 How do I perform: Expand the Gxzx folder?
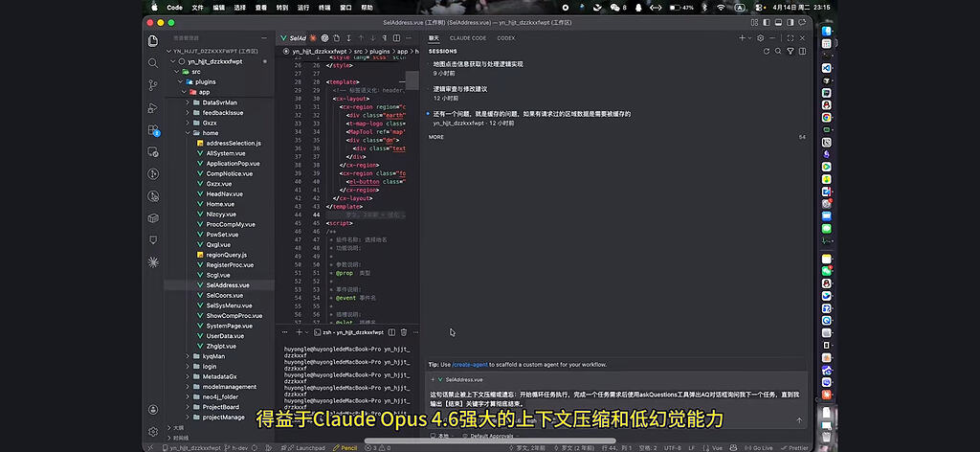(188, 123)
